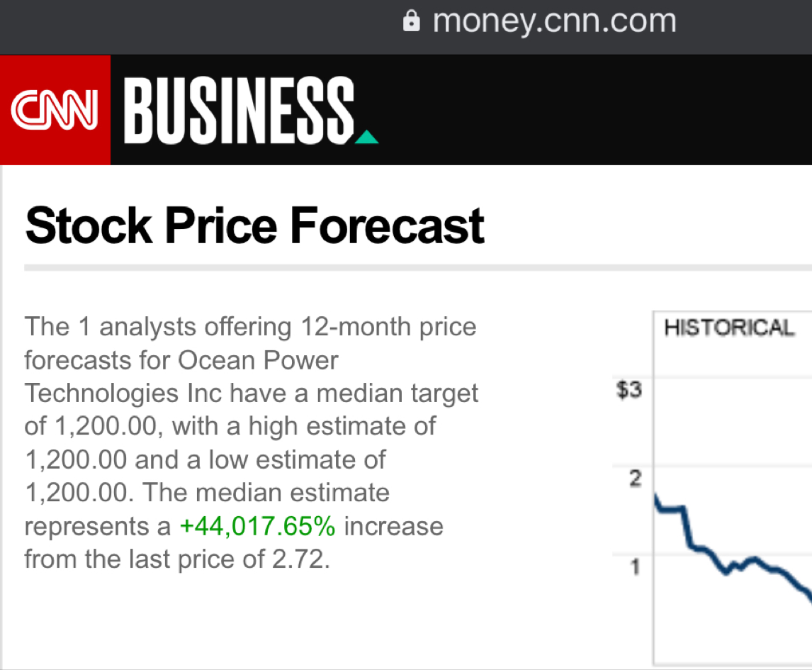
Task: Click the $3 axis label
Action: click(x=629, y=390)
